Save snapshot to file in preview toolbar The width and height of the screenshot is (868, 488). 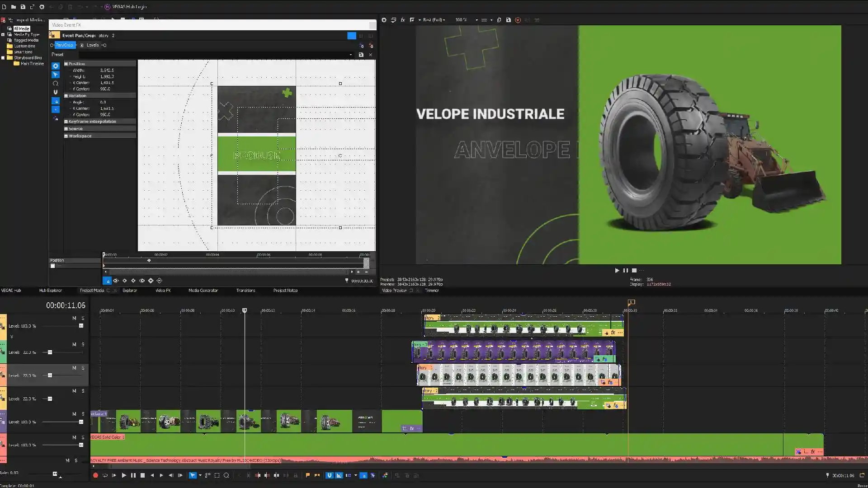pyautogui.click(x=509, y=20)
